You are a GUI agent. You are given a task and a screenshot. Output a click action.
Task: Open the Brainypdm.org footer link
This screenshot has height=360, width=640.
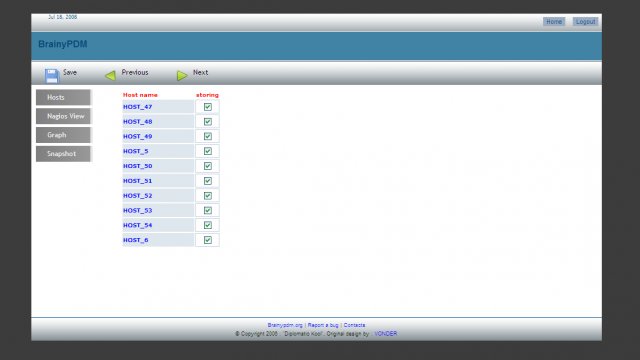[x=285, y=325]
